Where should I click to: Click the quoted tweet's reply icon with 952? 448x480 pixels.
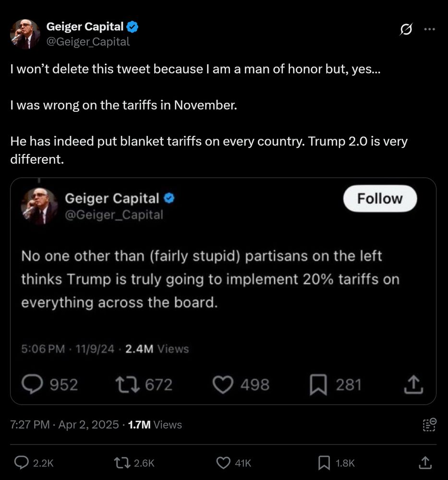point(32,384)
